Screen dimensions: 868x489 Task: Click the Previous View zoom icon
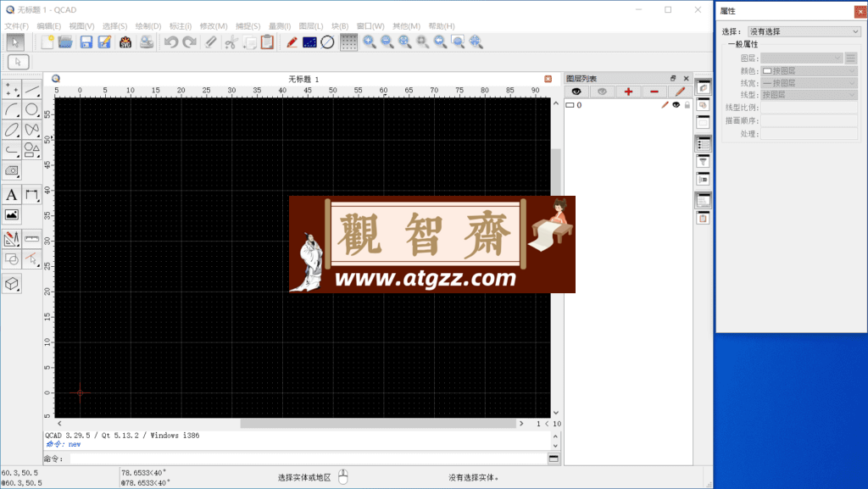coord(440,42)
